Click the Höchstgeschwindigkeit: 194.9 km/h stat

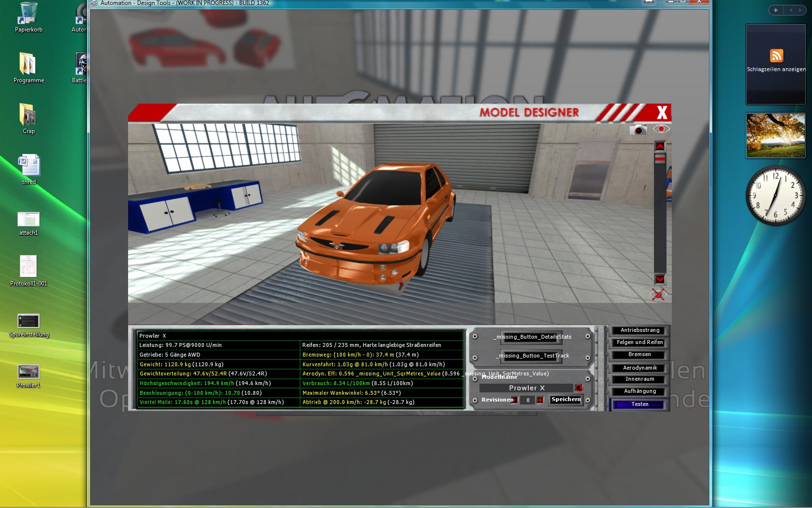205,383
